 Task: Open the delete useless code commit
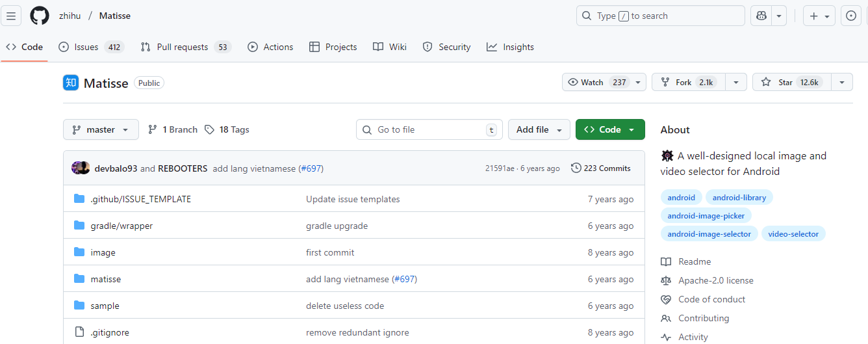[x=345, y=306]
